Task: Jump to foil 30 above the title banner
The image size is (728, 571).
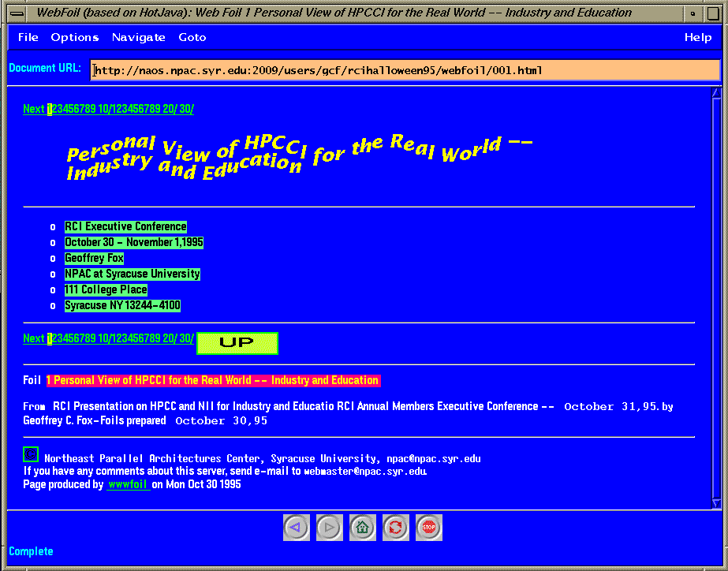Action: tap(186, 109)
